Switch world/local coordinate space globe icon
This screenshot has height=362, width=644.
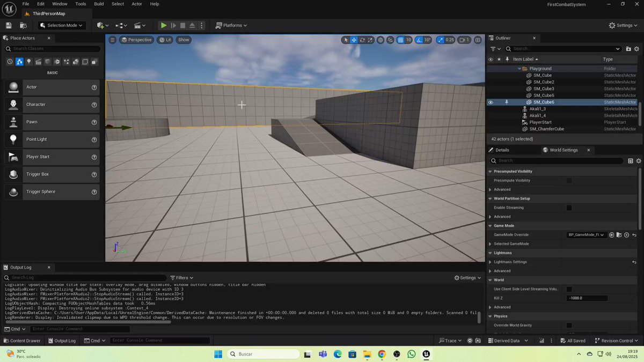click(380, 40)
